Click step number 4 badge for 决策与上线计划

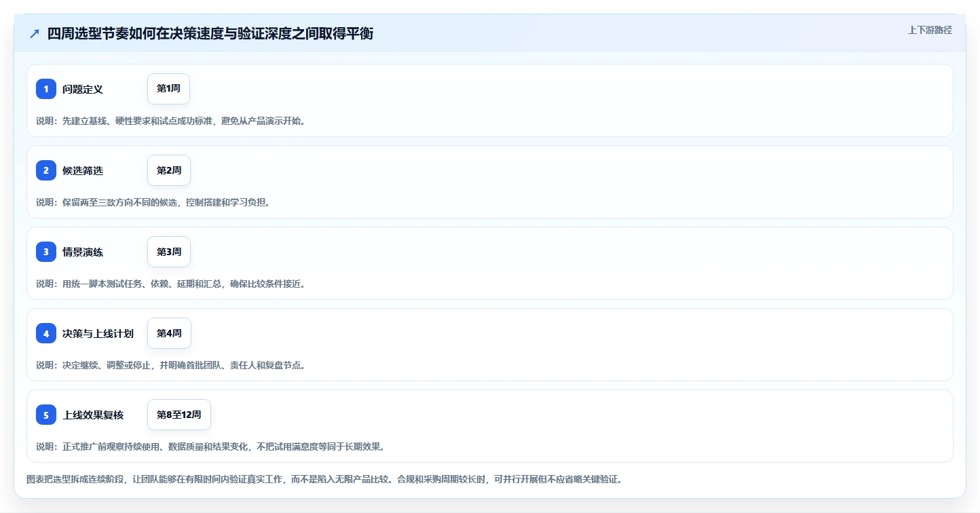pyautogui.click(x=46, y=333)
